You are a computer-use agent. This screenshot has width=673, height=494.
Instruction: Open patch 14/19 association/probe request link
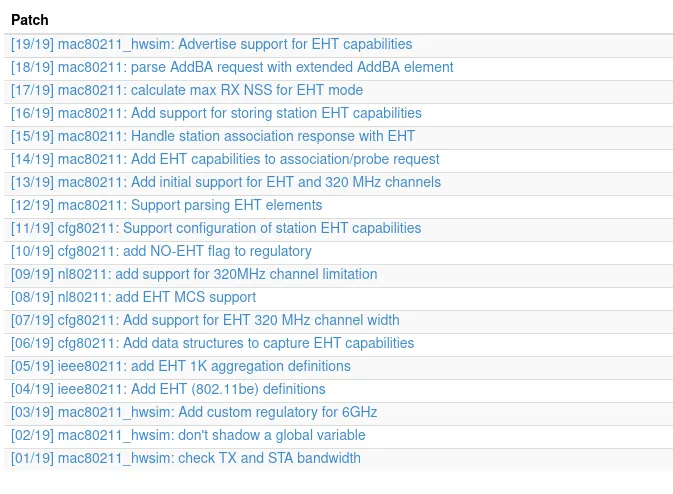click(225, 159)
